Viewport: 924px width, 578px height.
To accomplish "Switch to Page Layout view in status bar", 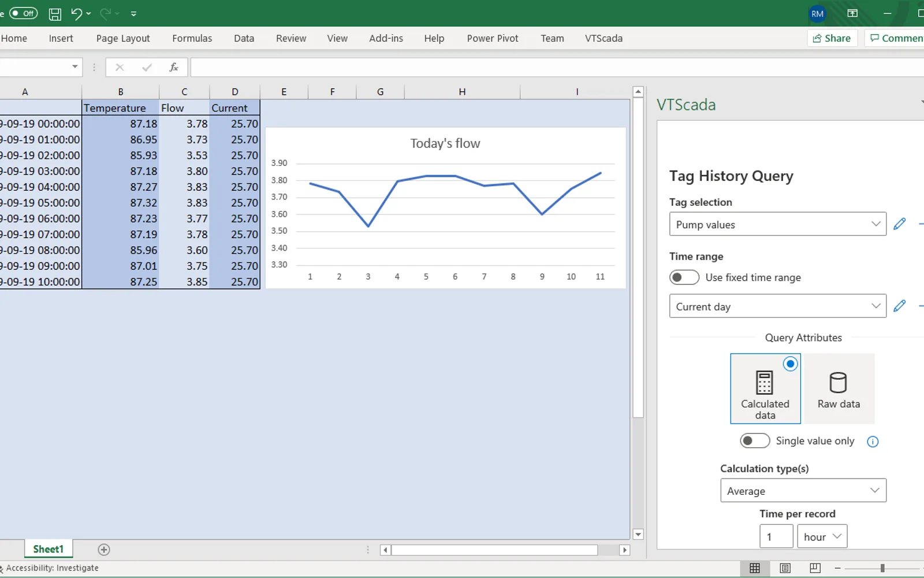I will (785, 568).
